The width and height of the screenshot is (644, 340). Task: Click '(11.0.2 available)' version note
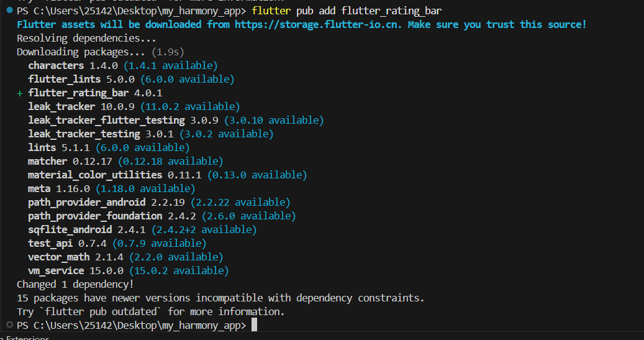[x=190, y=107]
